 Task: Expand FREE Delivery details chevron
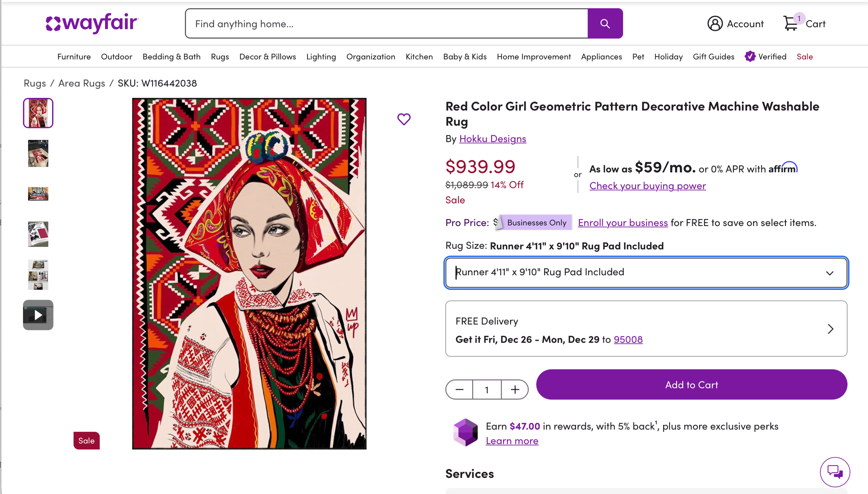point(830,329)
